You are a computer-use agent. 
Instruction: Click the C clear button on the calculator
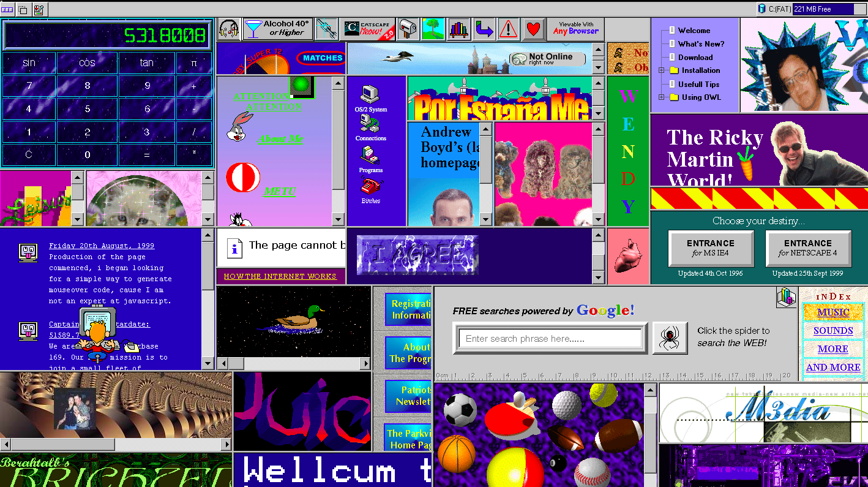(x=29, y=155)
